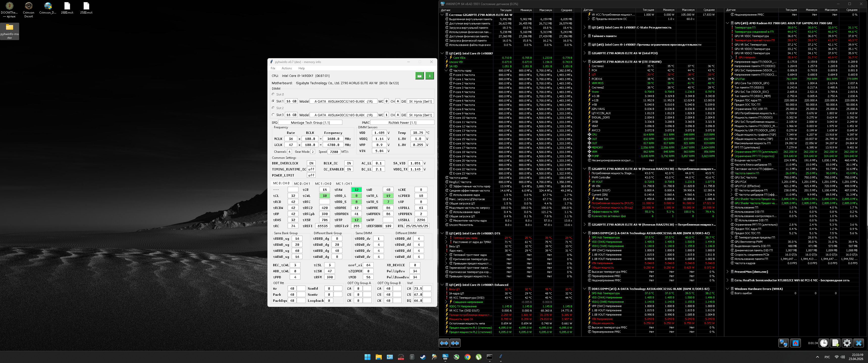The image size is (868, 363).
Task: Click the HWiNFO log-file icon with green plus
Action: click(835, 343)
